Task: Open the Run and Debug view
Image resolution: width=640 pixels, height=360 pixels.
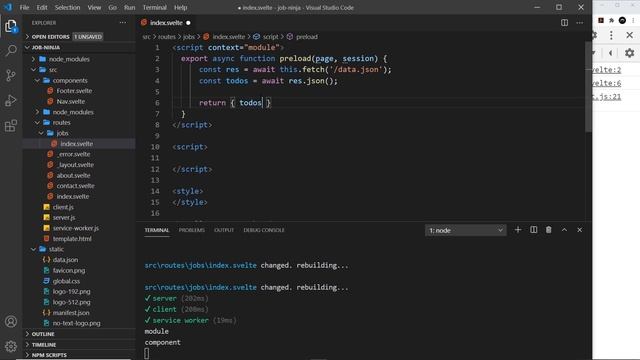Action: pos(11,100)
